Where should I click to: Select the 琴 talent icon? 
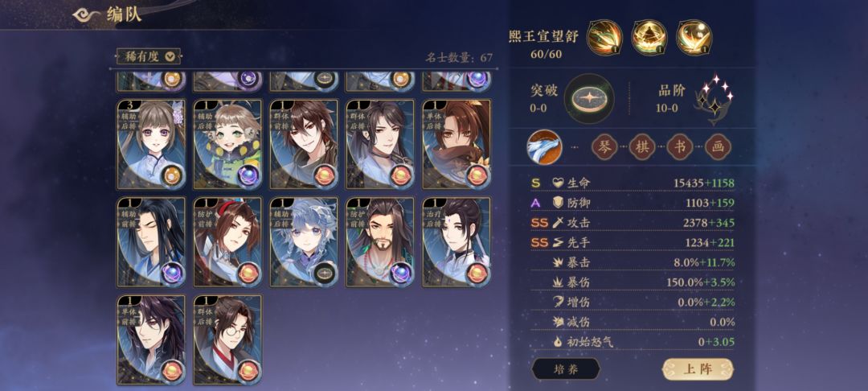(x=604, y=147)
